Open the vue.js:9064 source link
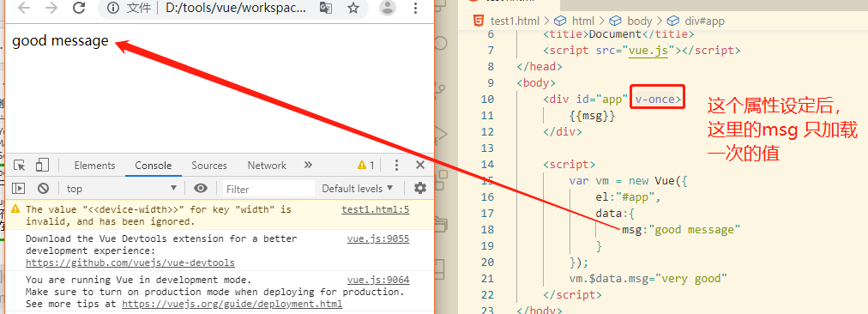Viewport: 868px width, 314px height. point(378,280)
